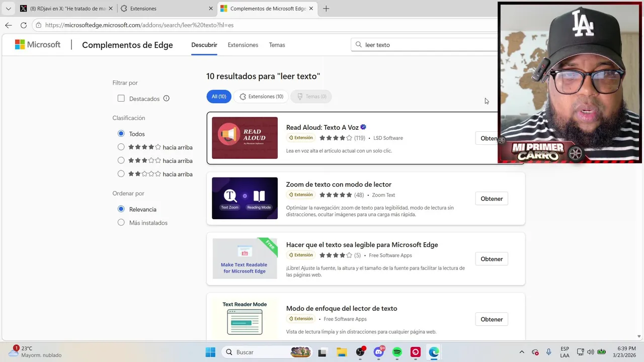The height and width of the screenshot is (362, 644).
Task: Select three stars hacia arriba filter
Action: (x=121, y=161)
